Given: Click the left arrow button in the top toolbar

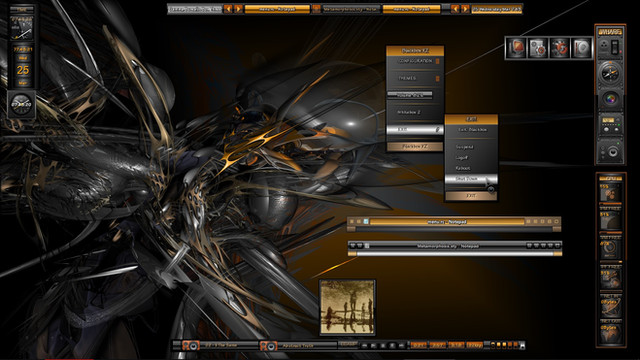Looking at the screenshot, I should pos(228,9).
